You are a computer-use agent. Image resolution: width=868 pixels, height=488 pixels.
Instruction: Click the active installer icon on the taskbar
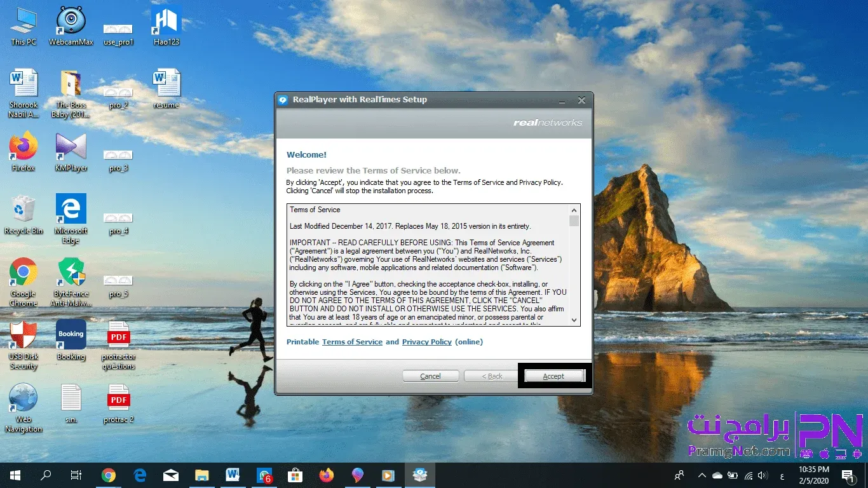[x=419, y=475]
